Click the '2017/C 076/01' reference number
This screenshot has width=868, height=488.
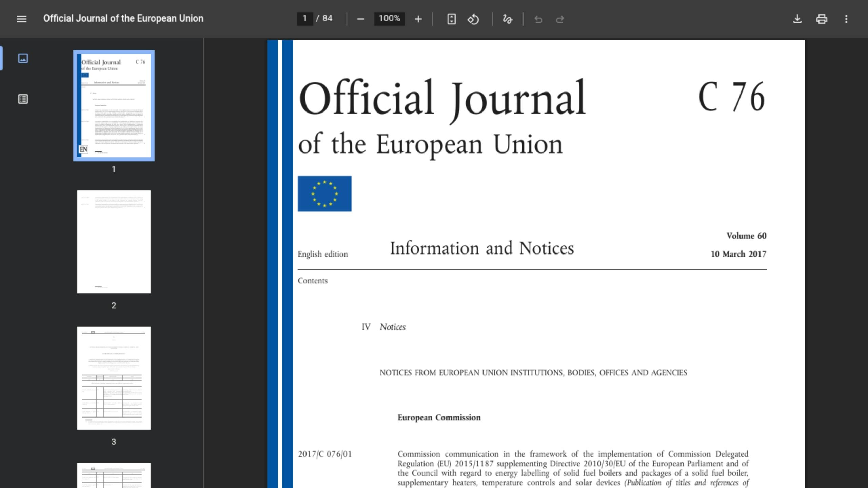[x=325, y=454]
